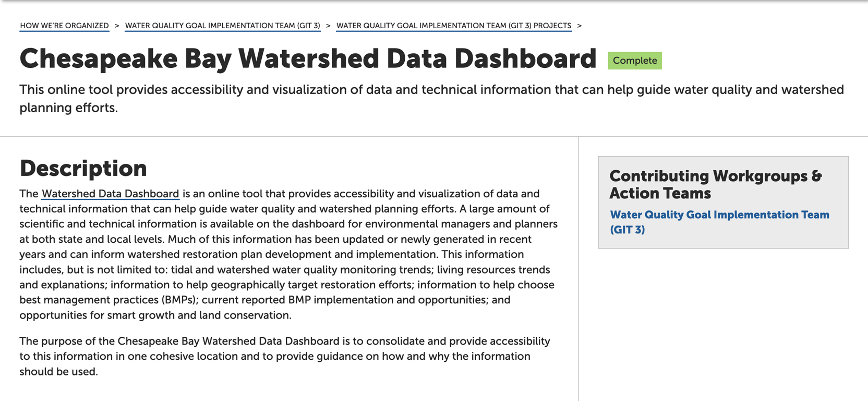Image resolution: width=868 pixels, height=401 pixels.
Task: Go to Water Quality GIT 3 breadcrumb (not Projects)
Action: (x=222, y=26)
